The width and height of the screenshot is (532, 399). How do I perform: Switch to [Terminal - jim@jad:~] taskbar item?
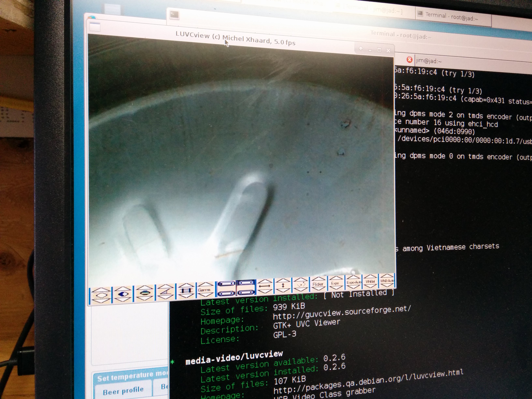click(x=373, y=9)
